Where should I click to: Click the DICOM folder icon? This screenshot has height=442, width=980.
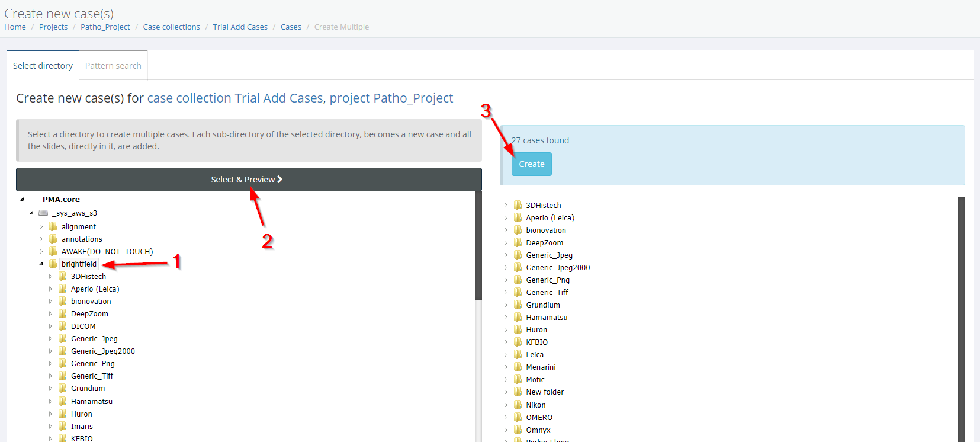tap(63, 326)
